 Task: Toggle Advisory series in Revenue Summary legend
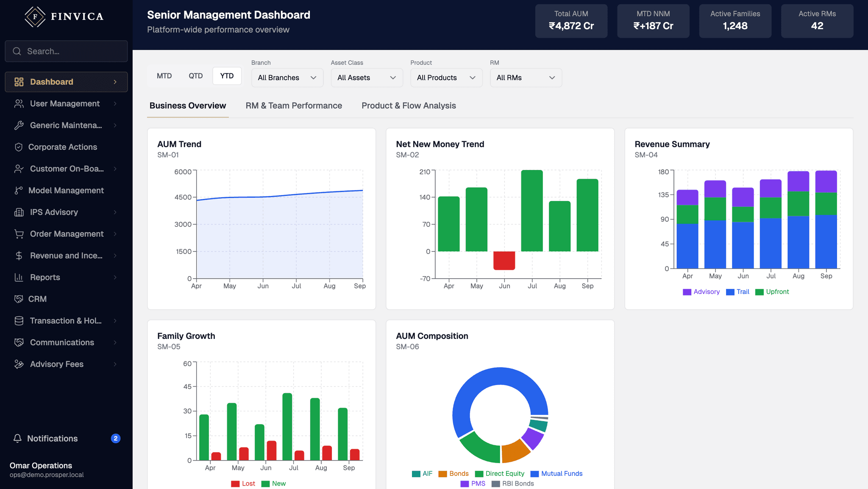701,292
